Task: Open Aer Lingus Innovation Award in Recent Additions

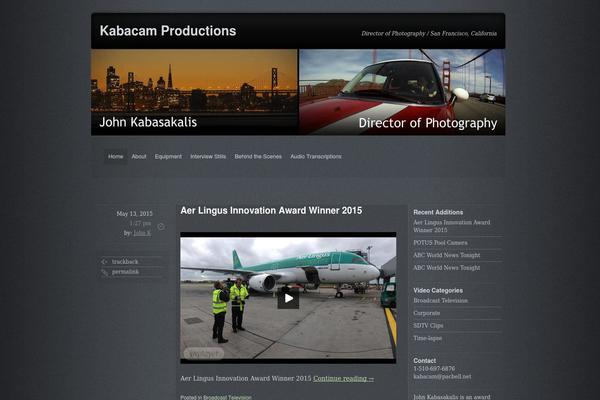Action: 452,226
